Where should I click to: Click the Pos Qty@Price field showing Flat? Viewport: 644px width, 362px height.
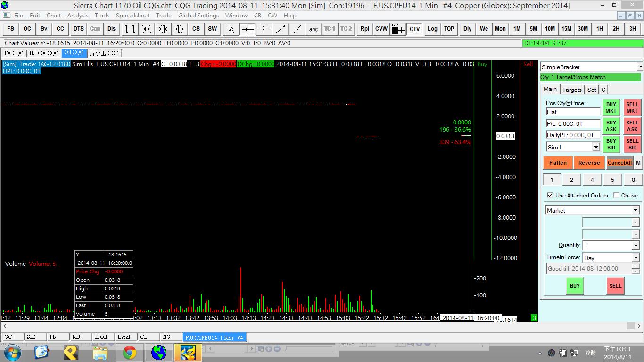pyautogui.click(x=573, y=112)
